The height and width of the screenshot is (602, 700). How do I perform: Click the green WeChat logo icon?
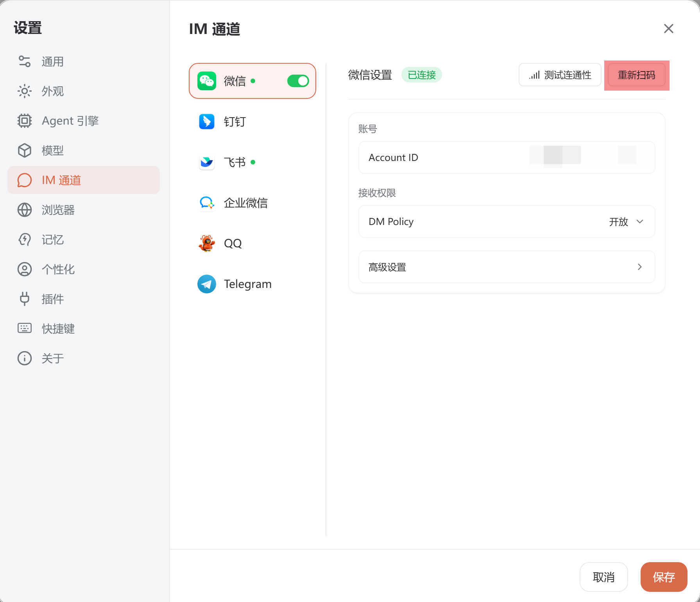click(207, 81)
